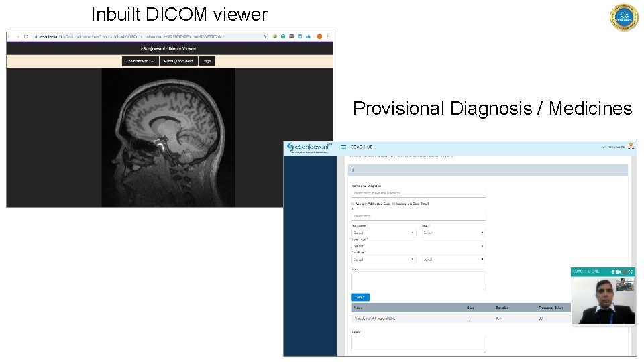Viewport: 644px width, 362px height.
Task: Select the Paracetamol row in medicines table
Action: coord(461,318)
